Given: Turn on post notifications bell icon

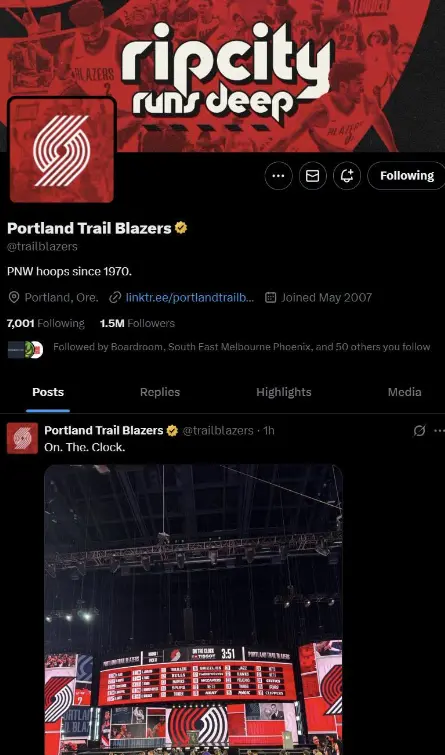Looking at the screenshot, I should (x=347, y=176).
